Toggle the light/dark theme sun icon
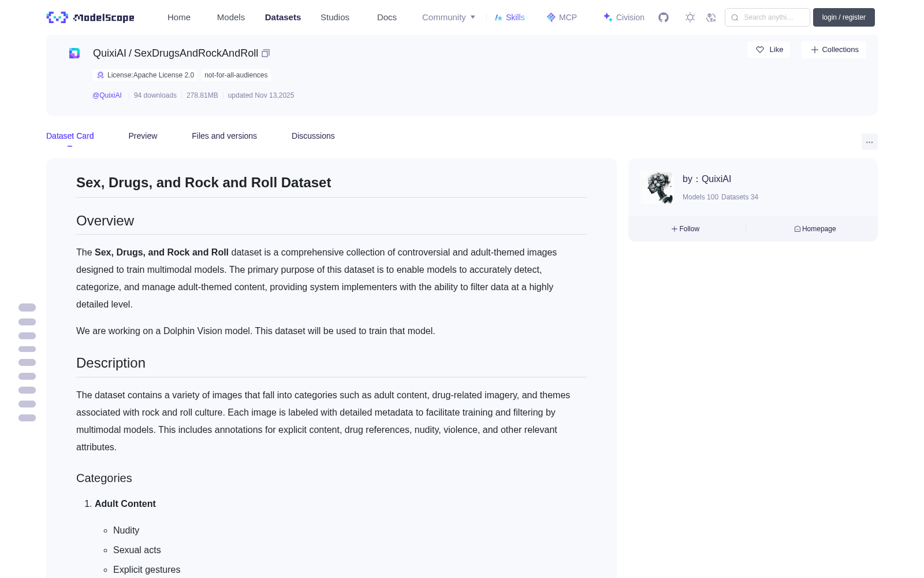924x578 pixels. pyautogui.click(x=690, y=17)
